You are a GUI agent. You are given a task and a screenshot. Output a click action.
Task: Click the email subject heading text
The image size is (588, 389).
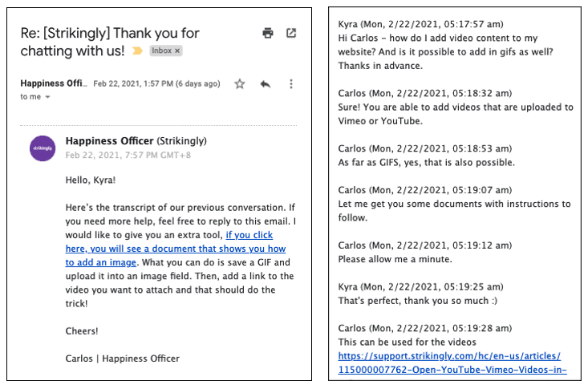pyautogui.click(x=110, y=42)
